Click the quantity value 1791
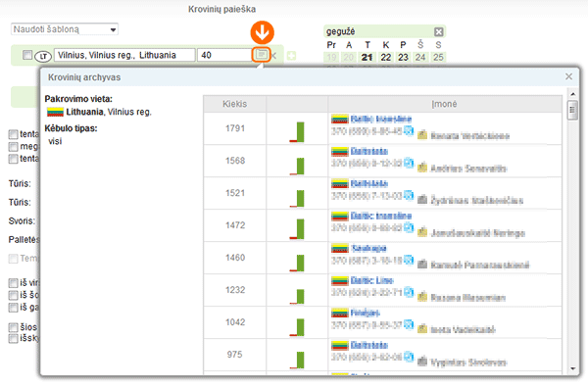 (235, 128)
